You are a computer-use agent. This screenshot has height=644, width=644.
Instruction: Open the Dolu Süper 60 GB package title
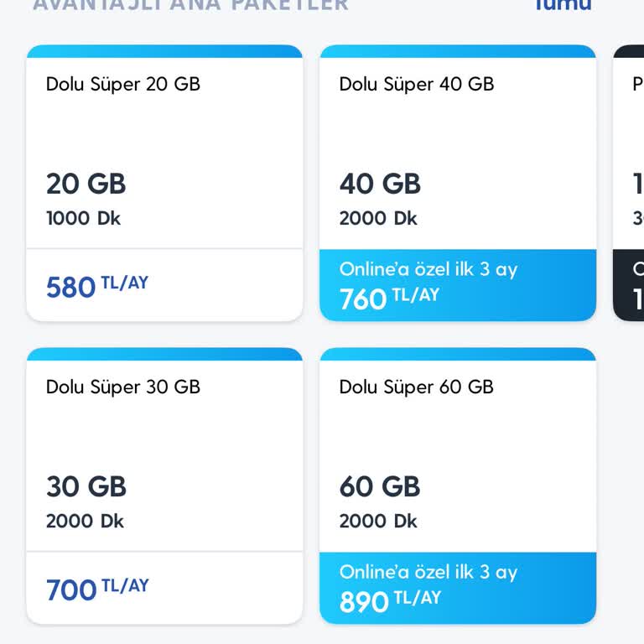(x=417, y=387)
